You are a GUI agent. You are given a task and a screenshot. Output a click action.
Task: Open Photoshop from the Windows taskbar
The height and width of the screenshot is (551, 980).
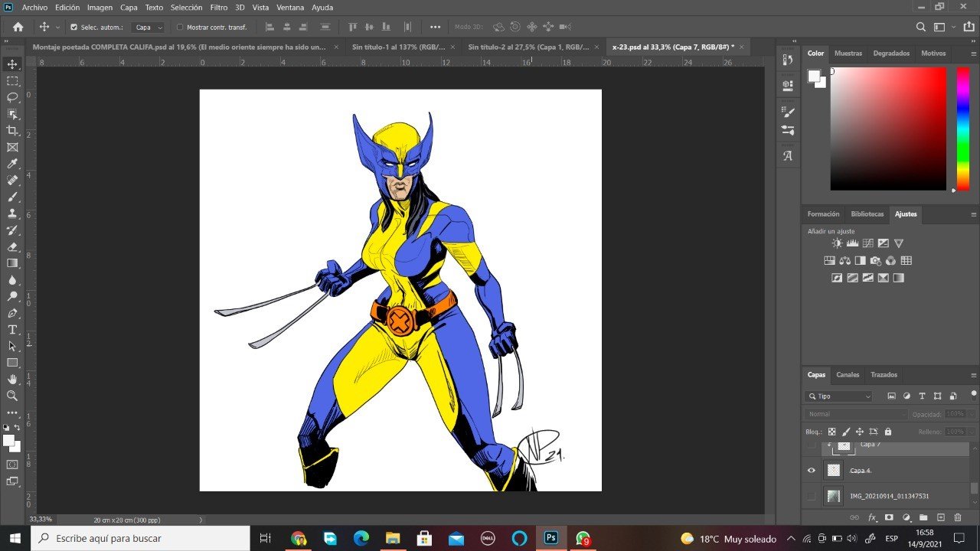click(x=550, y=538)
